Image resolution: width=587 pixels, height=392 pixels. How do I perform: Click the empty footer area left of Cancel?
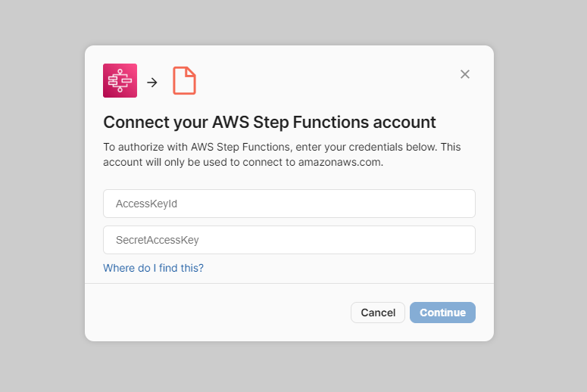tap(220, 313)
